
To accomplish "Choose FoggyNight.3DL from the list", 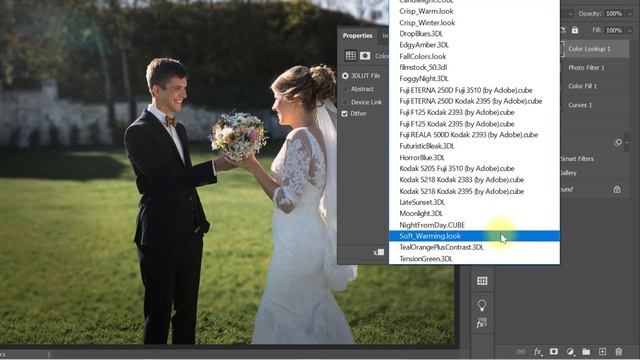I will (474, 78).
